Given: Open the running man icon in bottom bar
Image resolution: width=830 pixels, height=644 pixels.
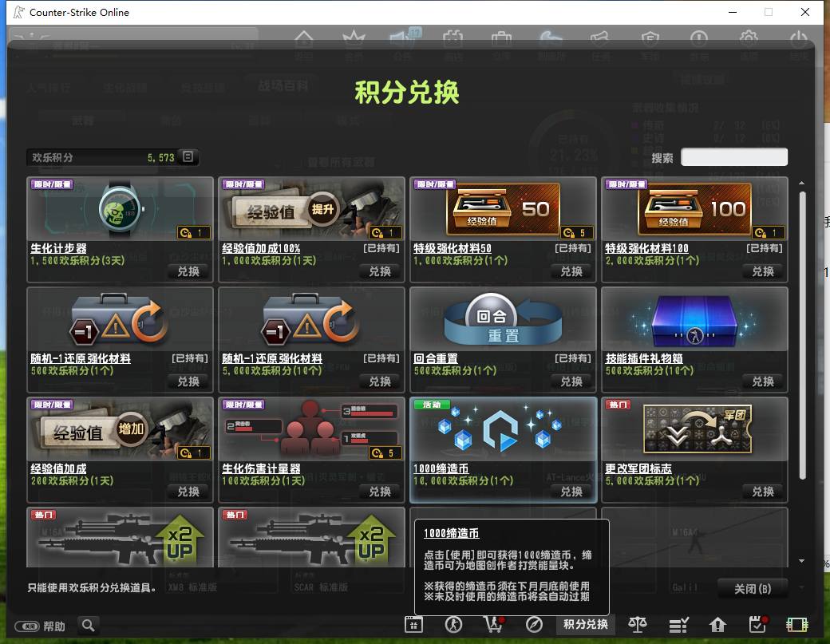Looking at the screenshot, I should 453,625.
